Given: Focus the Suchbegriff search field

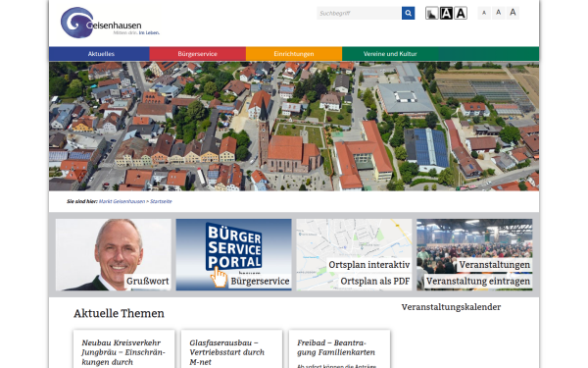Looking at the screenshot, I should 359,13.
